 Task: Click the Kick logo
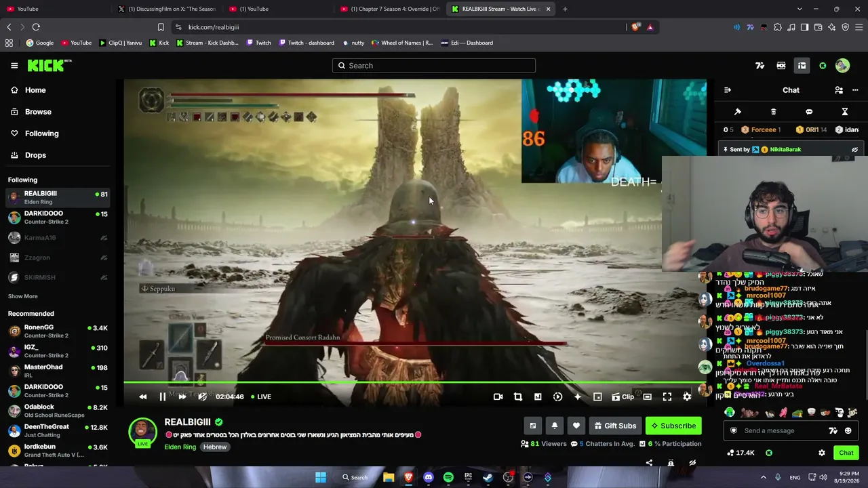(49, 65)
